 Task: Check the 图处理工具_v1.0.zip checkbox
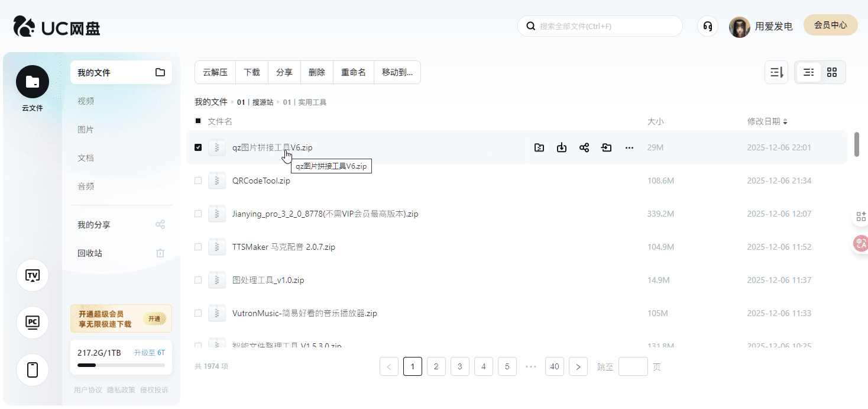198,280
